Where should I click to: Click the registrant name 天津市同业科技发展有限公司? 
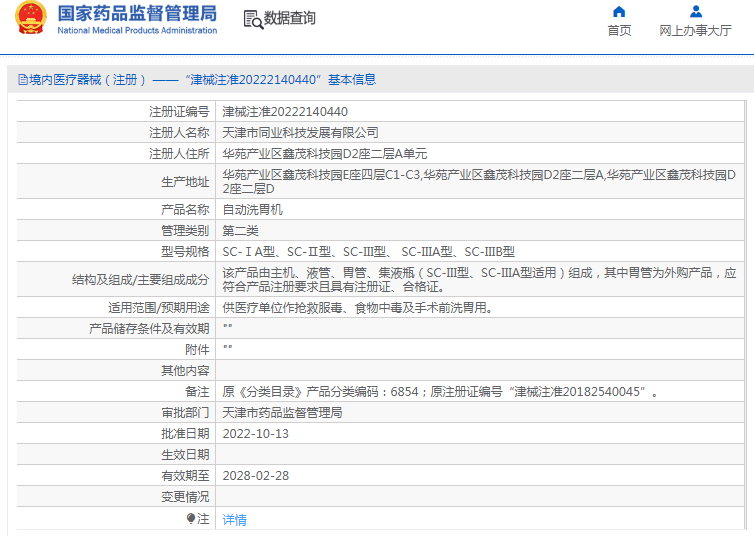300,133
